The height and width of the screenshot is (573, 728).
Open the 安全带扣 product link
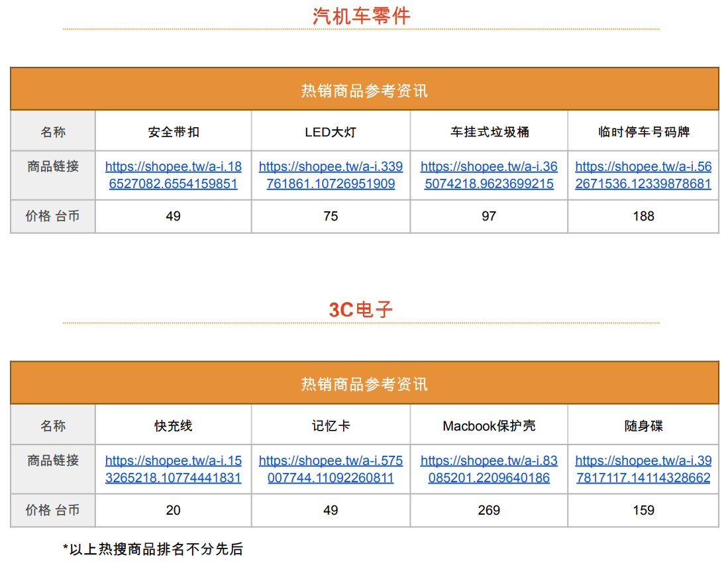tap(174, 175)
